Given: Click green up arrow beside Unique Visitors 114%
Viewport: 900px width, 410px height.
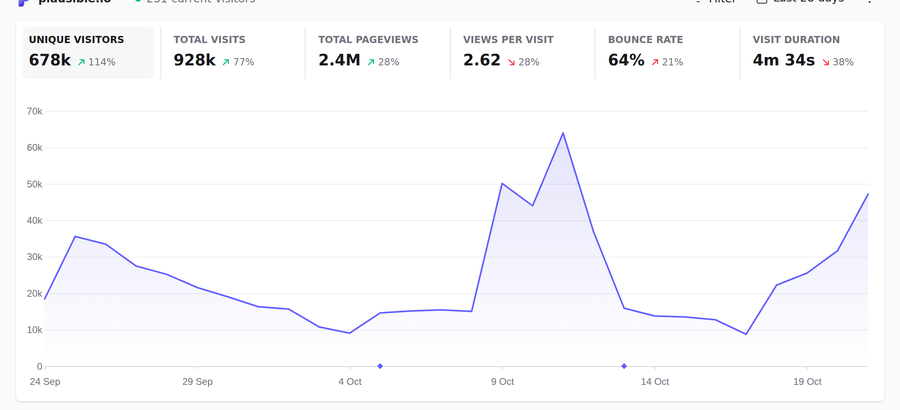Looking at the screenshot, I should coord(82,62).
